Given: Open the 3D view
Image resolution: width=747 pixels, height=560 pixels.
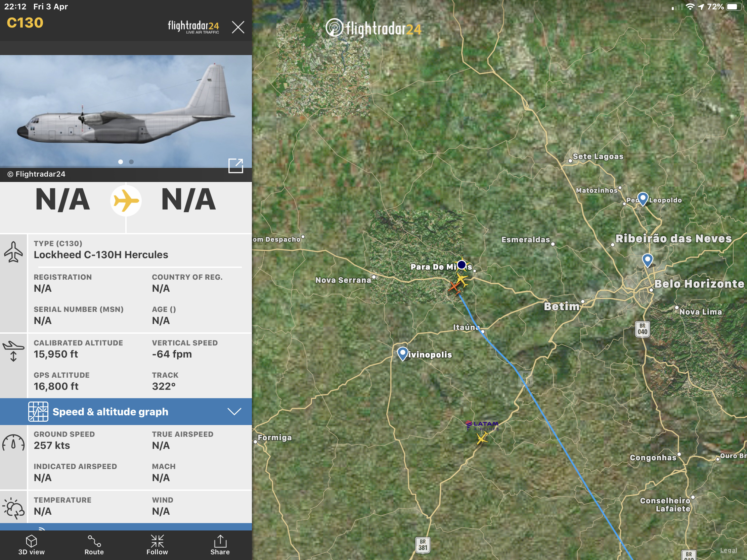Looking at the screenshot, I should click(32, 545).
